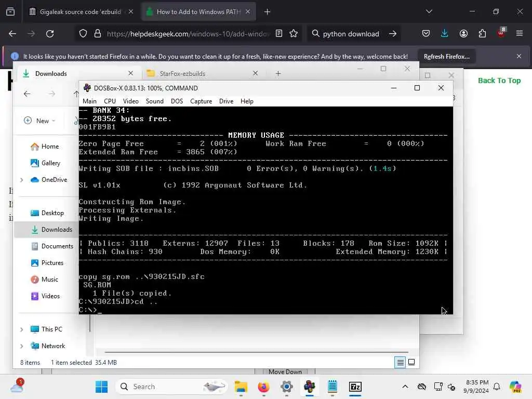
Task: Open Desktop in Explorer sidebar
Action: [x=47, y=213]
